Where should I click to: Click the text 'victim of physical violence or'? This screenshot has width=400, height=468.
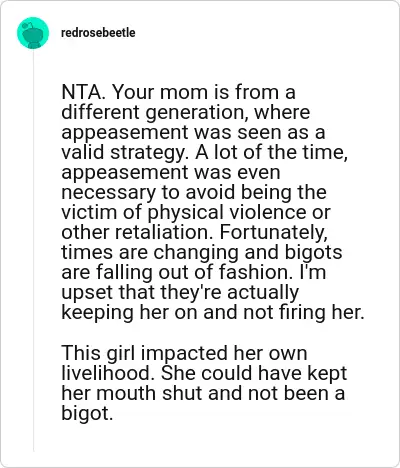coord(196,212)
